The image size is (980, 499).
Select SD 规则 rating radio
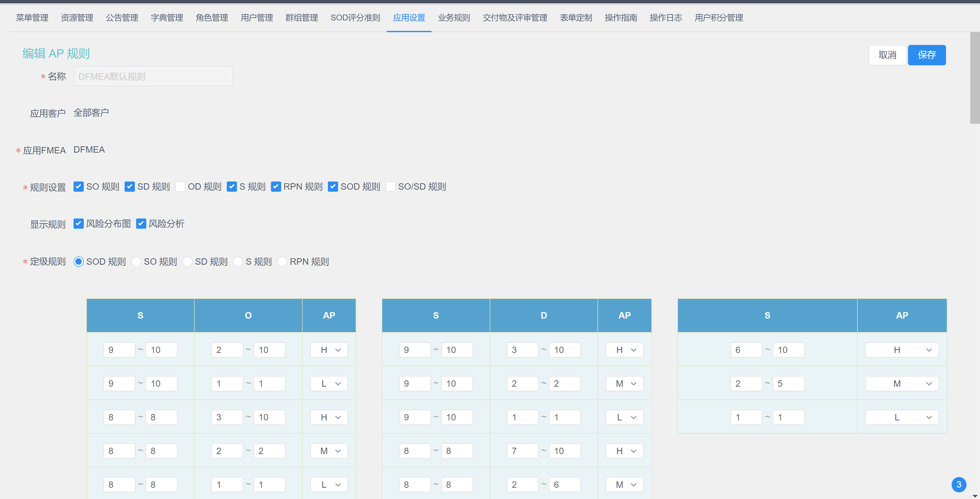[187, 262]
